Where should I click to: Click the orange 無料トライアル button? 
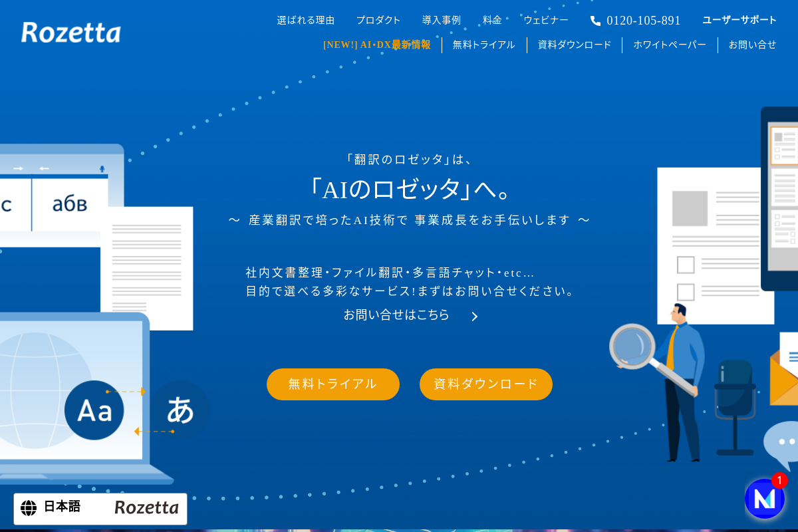[x=333, y=384]
